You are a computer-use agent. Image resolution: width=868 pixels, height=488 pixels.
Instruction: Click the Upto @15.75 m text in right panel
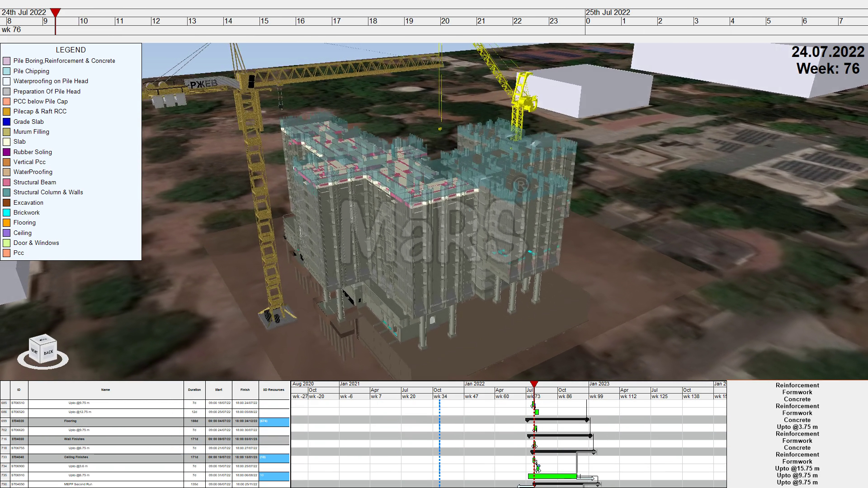point(797,469)
